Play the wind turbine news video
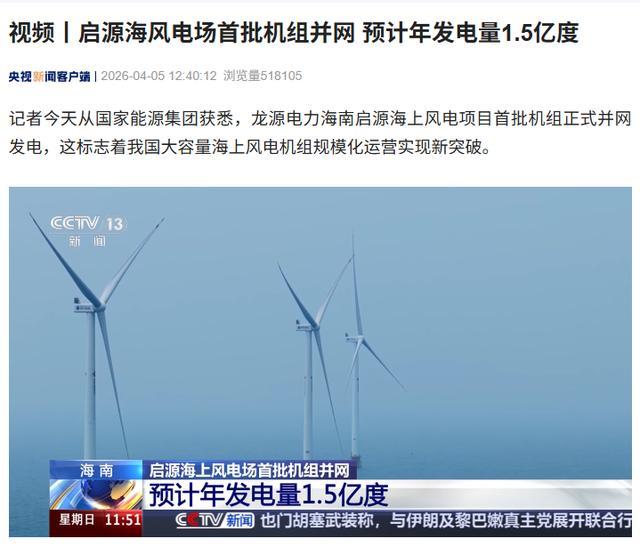Screen dimensions: 640x547 [320, 362]
